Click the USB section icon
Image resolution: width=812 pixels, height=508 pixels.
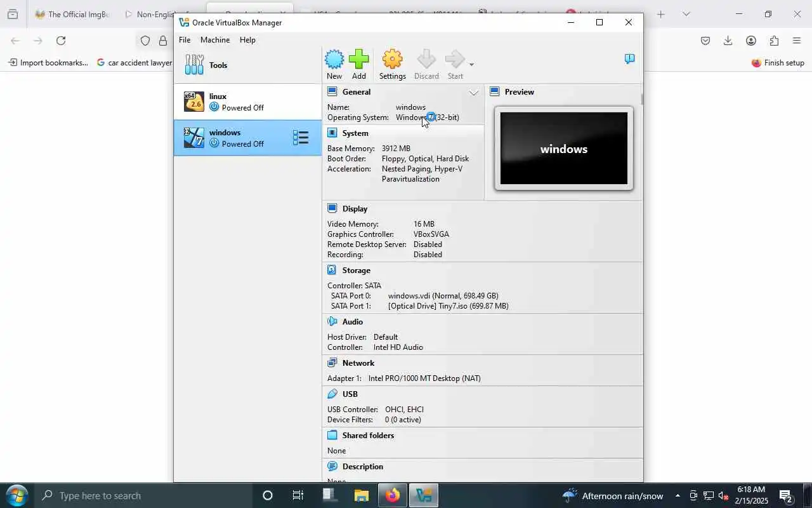pyautogui.click(x=332, y=394)
